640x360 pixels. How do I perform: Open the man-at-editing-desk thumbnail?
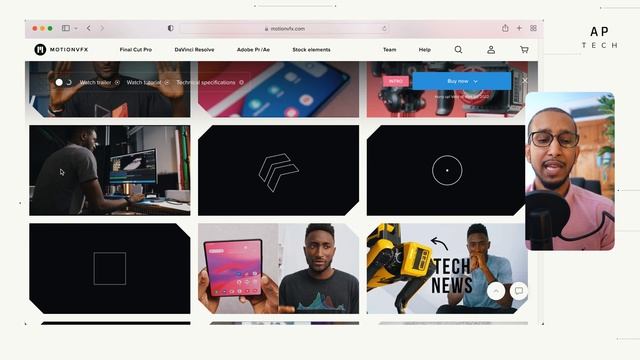pyautogui.click(x=110, y=170)
